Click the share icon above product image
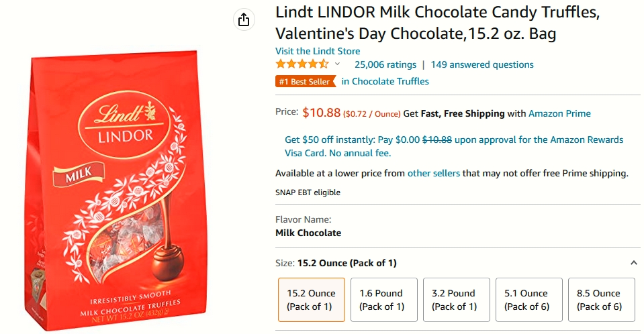This screenshot has width=644, height=334. 244,19
